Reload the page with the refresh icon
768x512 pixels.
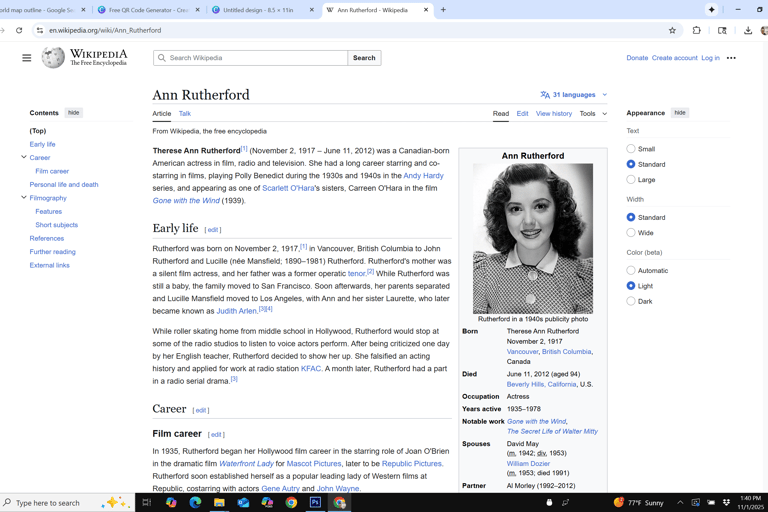(19, 30)
